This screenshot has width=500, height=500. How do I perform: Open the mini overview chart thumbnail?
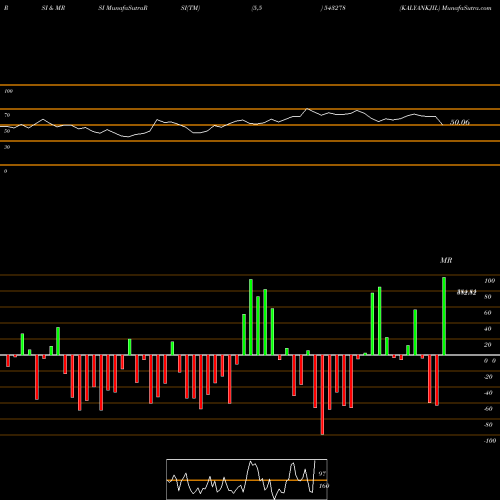point(247,479)
